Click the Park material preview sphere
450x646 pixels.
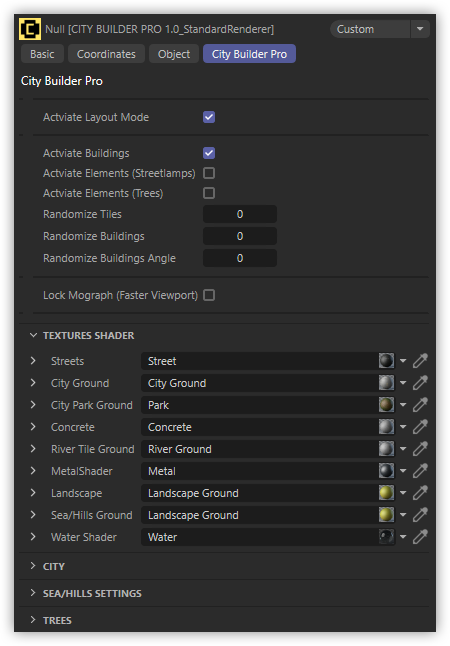tap(386, 405)
